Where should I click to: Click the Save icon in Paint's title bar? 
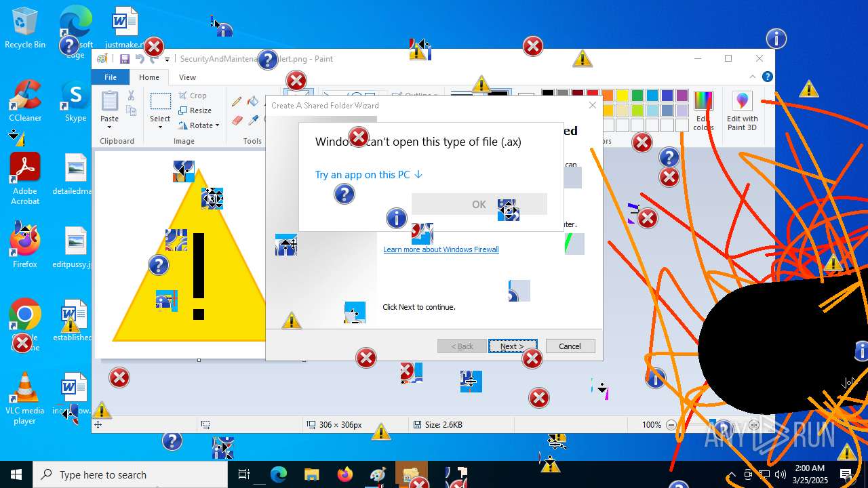pyautogui.click(x=125, y=59)
